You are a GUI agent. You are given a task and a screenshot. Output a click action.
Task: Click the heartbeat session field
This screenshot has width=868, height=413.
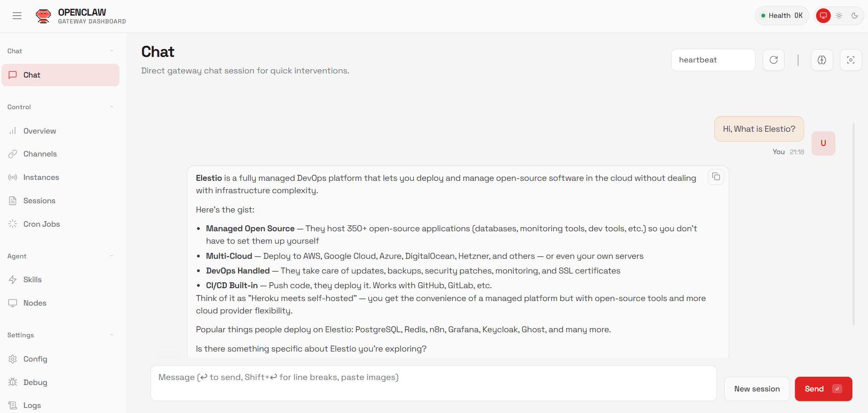coord(713,60)
